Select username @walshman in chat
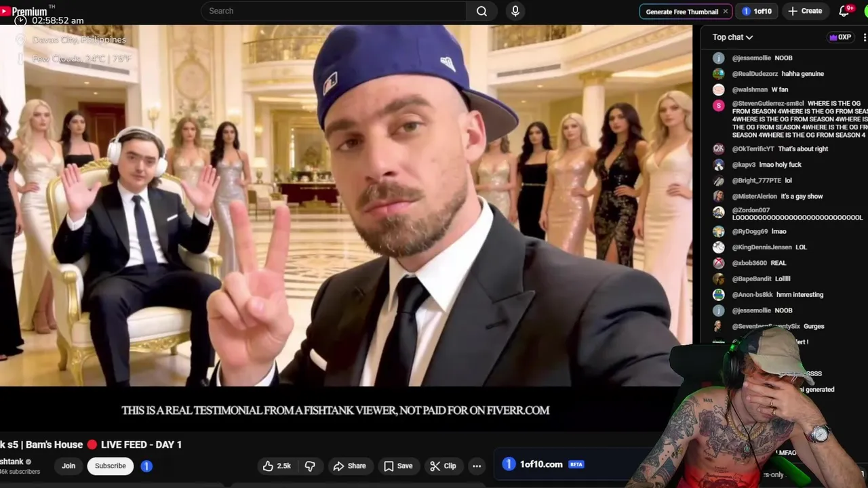 (750, 89)
